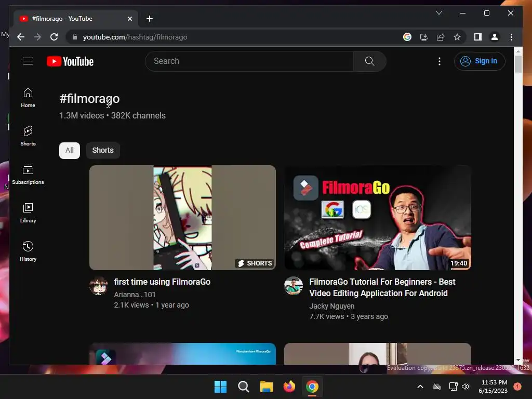This screenshot has height=399, width=532.
Task: Close the #filmorago YouTube tab
Action: click(129, 19)
